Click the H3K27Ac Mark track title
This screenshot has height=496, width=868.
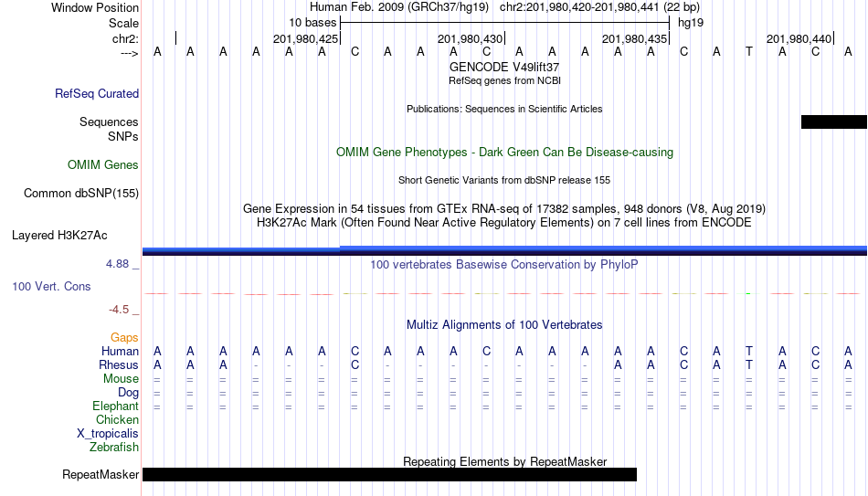[x=504, y=223]
